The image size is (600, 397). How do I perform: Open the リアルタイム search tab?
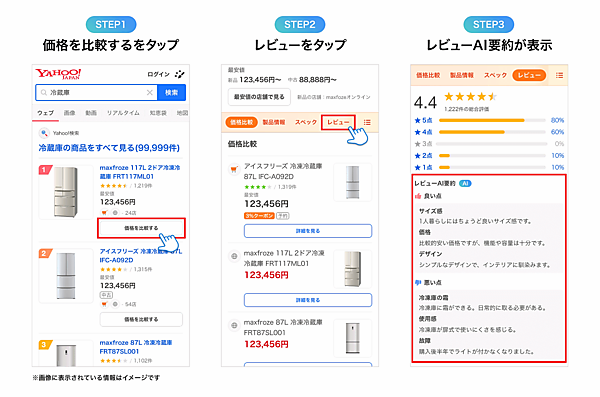click(x=123, y=113)
